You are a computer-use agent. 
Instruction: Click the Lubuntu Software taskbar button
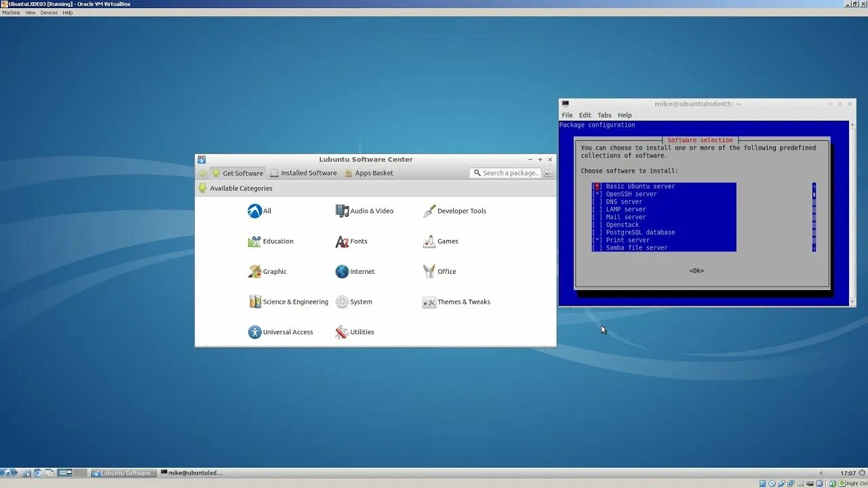pyautogui.click(x=123, y=473)
